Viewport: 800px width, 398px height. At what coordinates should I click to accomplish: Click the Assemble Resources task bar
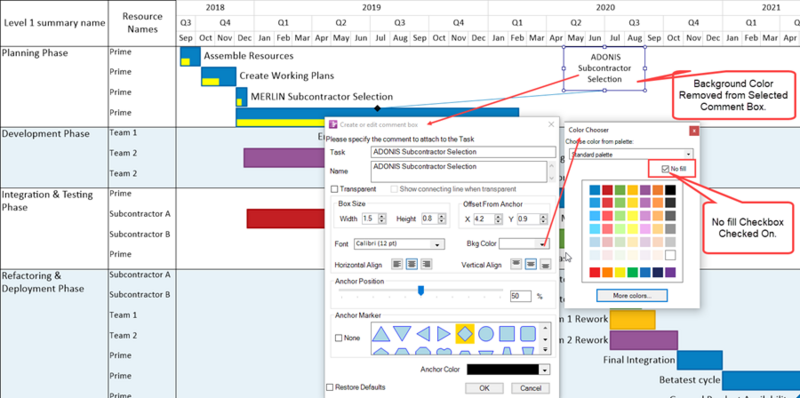point(190,56)
